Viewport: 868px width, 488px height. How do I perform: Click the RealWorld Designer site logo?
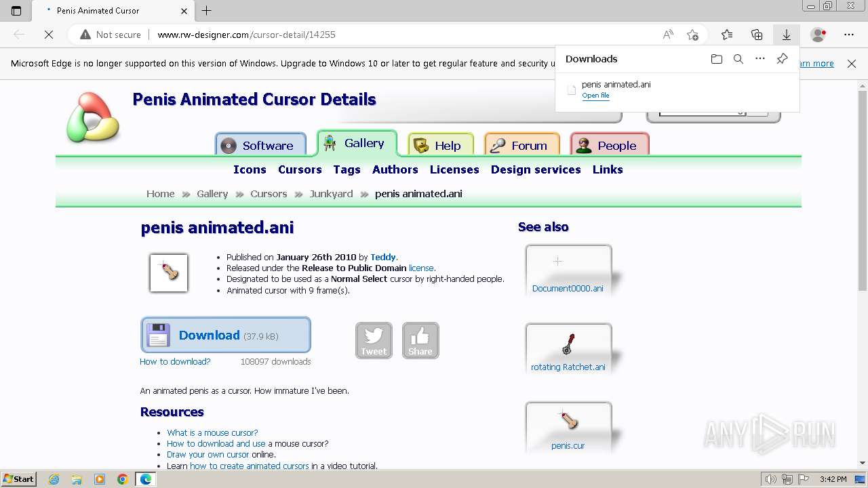click(93, 117)
